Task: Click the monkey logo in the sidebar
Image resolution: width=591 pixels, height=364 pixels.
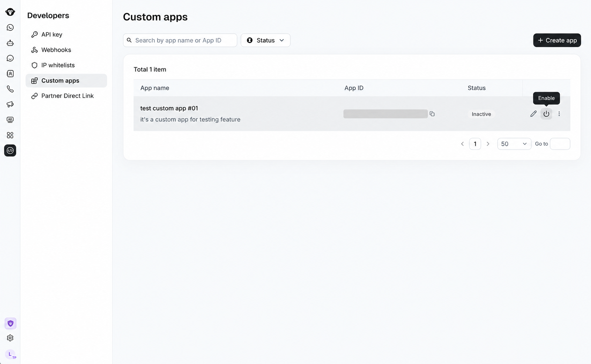Action: pyautogui.click(x=10, y=12)
